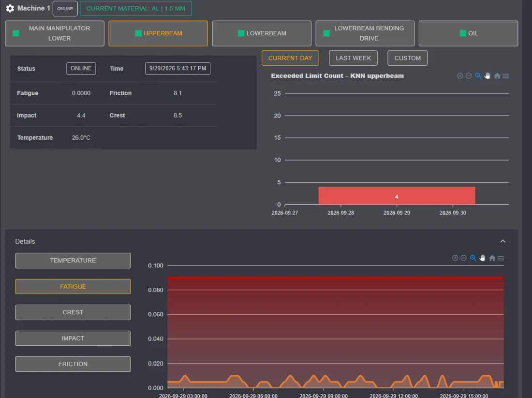This screenshot has width=532, height=398.
Task: Select the Main Manipulator Lower tab
Action: [x=55, y=33]
